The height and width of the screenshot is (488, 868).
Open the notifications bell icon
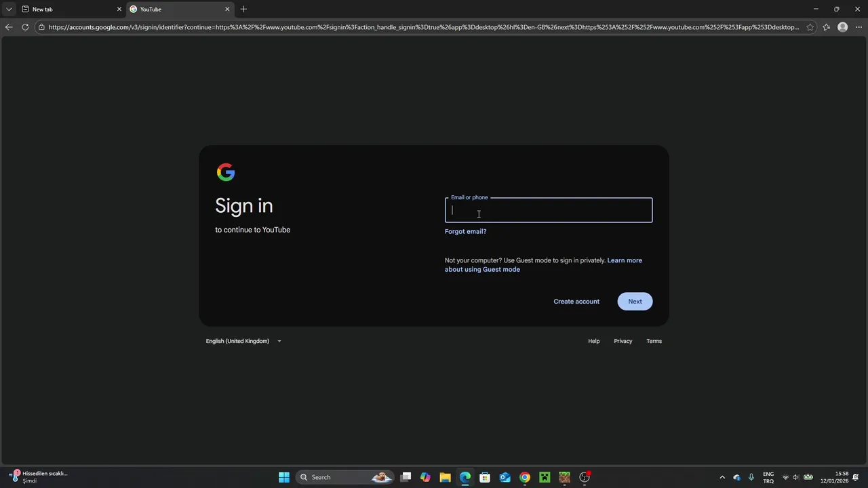click(x=856, y=477)
